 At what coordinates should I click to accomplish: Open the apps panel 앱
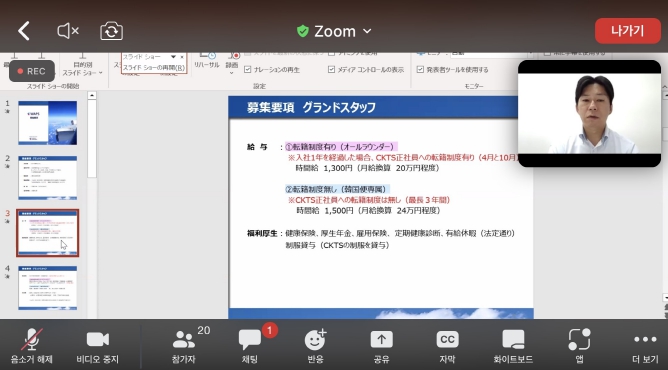click(579, 346)
